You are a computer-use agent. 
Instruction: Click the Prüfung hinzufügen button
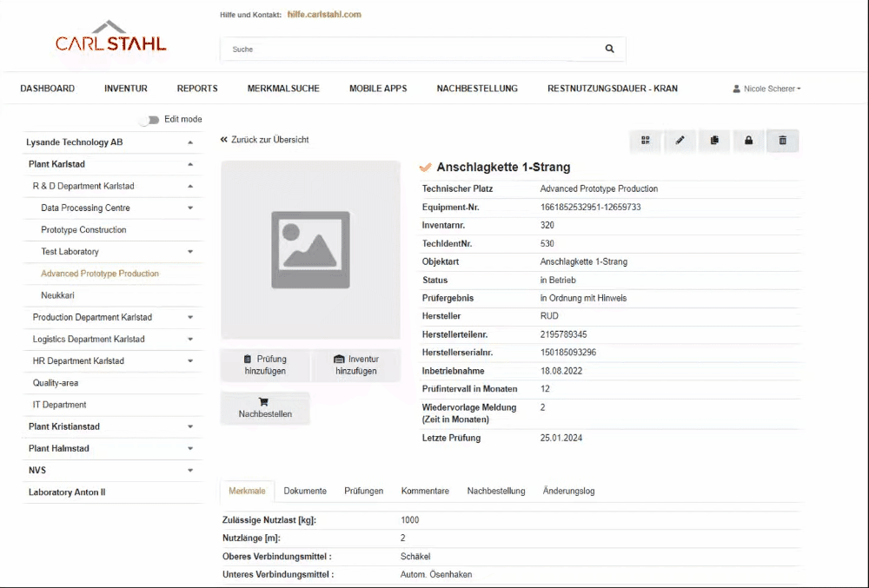(265, 365)
